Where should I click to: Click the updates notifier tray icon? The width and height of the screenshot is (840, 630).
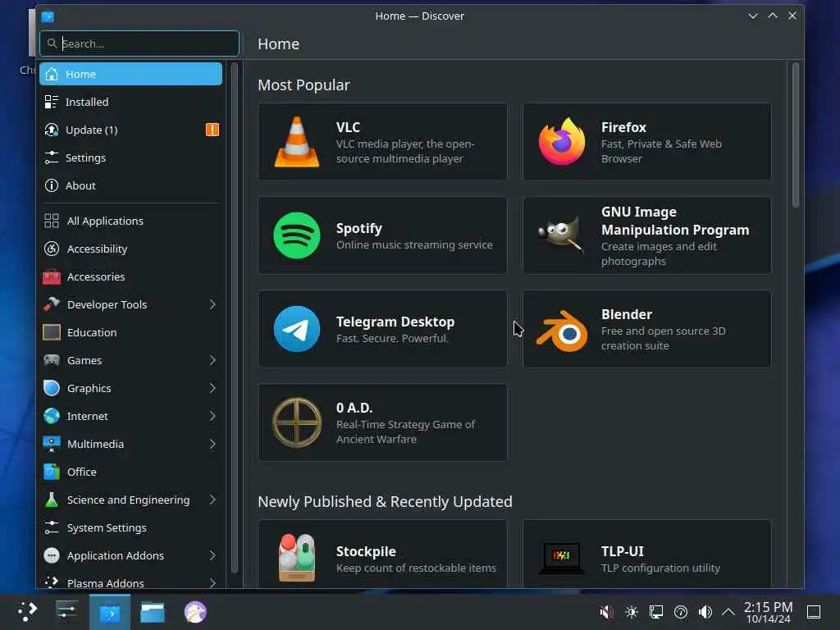[x=681, y=612]
